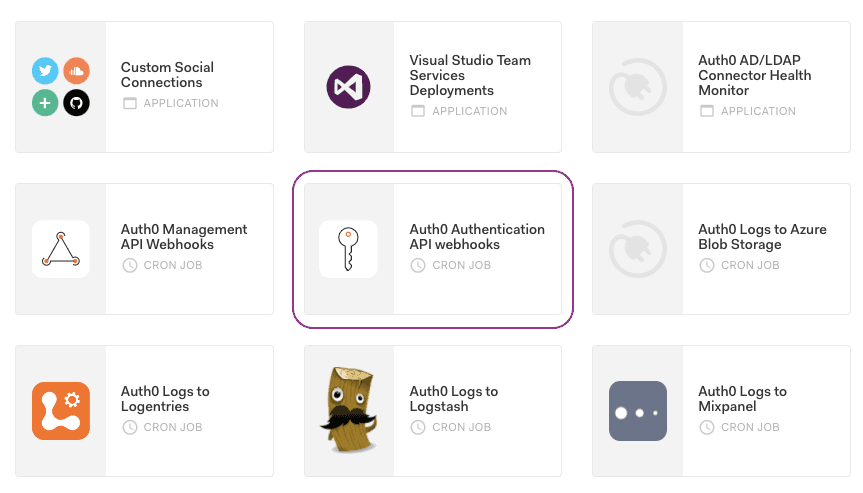The height and width of the screenshot is (493, 863).
Task: Click APPLICATION label under AD/LDAP Connector Health Monitor
Action: 758,111
